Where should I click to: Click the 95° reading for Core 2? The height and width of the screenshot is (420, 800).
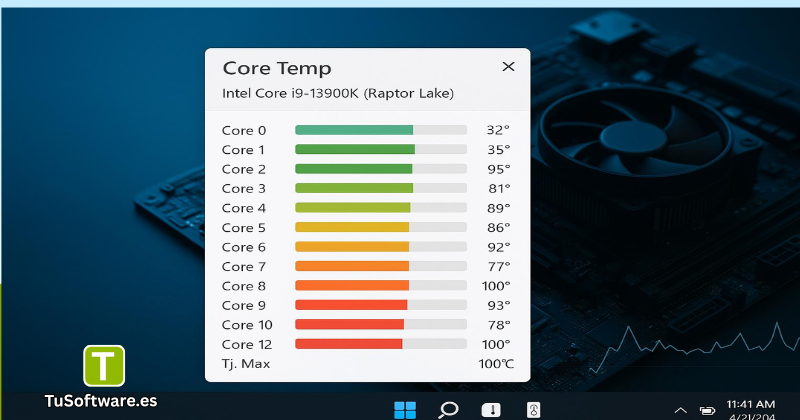pos(498,169)
